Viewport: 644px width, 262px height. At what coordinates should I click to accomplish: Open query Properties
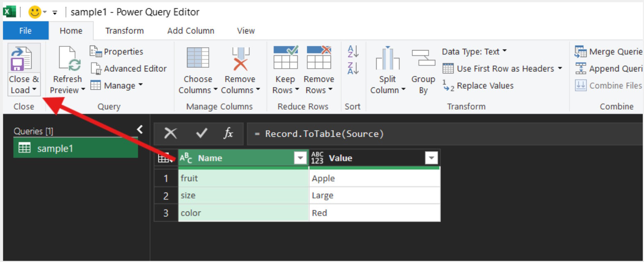[x=116, y=51]
